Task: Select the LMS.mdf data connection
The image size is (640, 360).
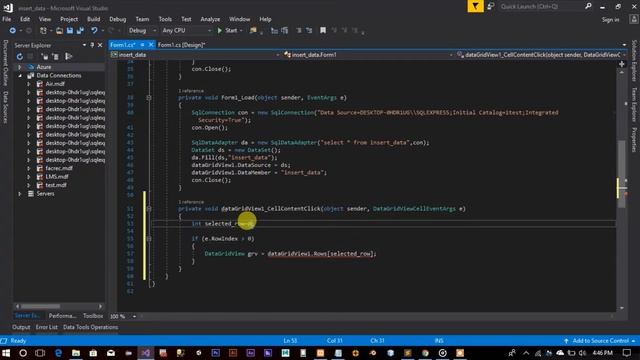Action: (x=57, y=177)
